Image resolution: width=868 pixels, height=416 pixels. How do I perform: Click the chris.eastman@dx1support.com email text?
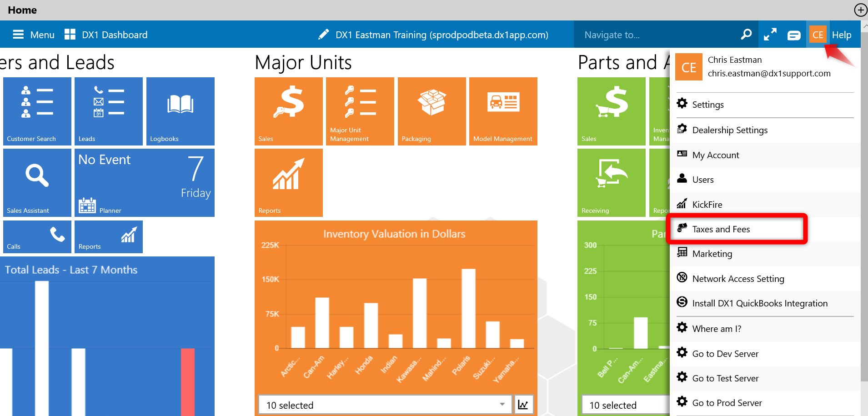769,73
